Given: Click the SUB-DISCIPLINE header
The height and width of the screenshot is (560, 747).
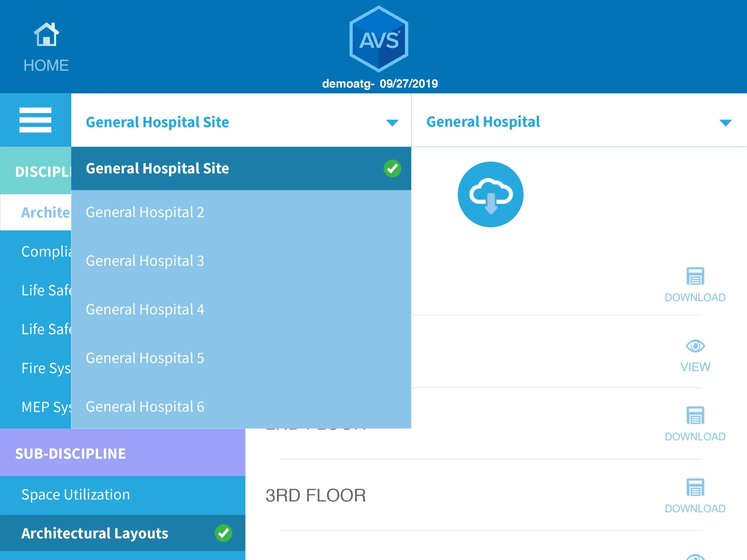Looking at the screenshot, I should tap(71, 453).
